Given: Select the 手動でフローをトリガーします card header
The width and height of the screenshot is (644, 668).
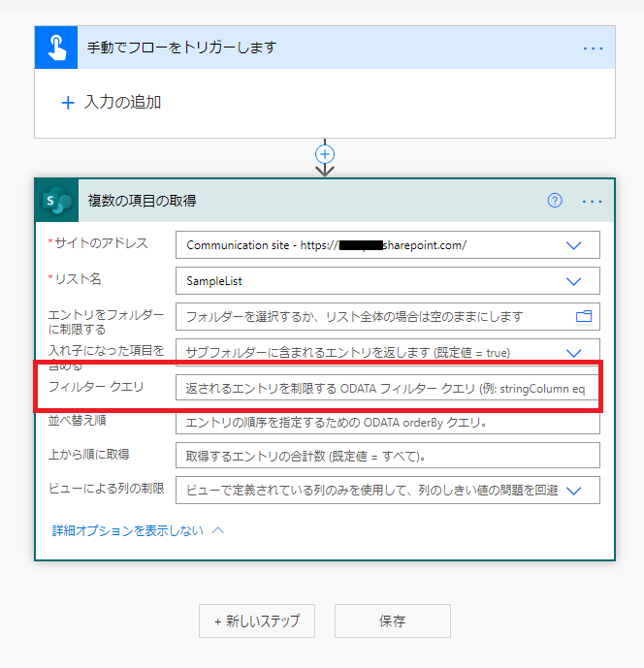Looking at the screenshot, I should [x=291, y=48].
